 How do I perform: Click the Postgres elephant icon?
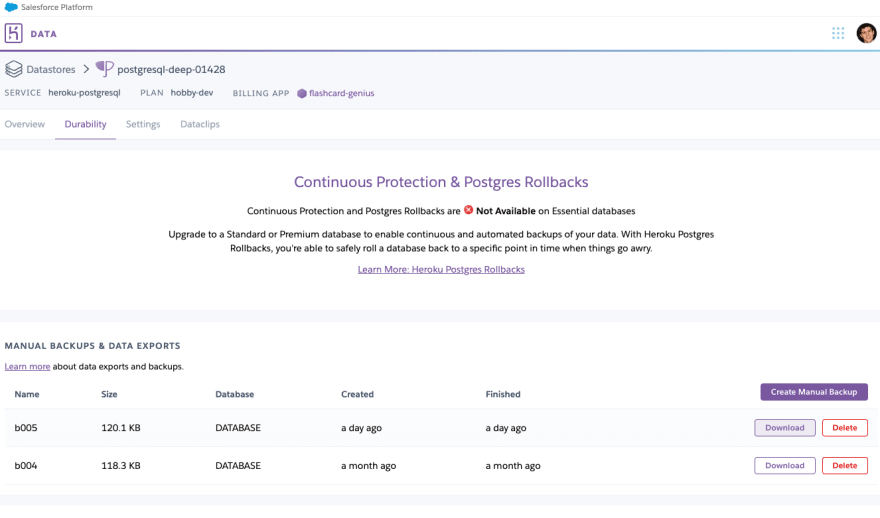(104, 68)
